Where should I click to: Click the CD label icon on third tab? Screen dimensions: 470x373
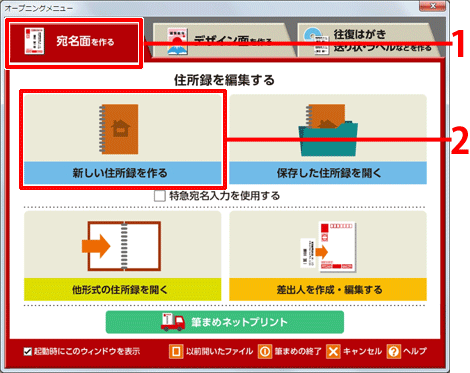(x=317, y=41)
